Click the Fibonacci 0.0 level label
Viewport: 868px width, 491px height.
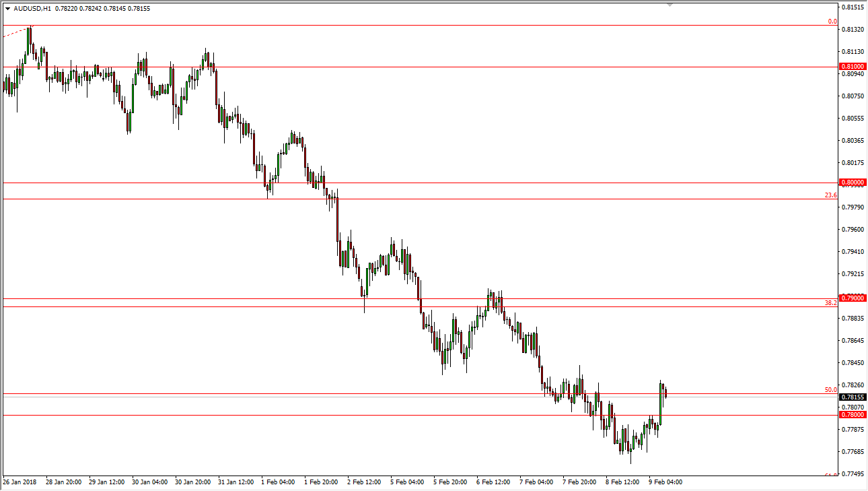coord(832,22)
